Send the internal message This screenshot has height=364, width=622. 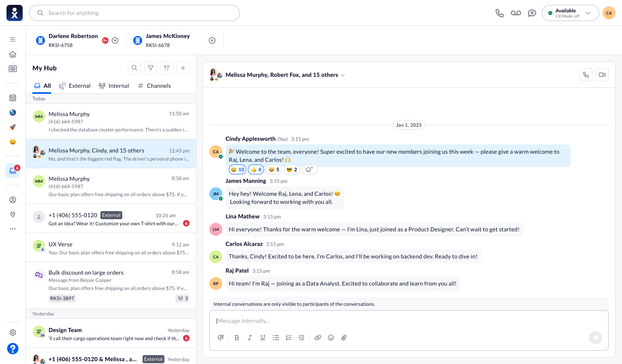click(596, 338)
